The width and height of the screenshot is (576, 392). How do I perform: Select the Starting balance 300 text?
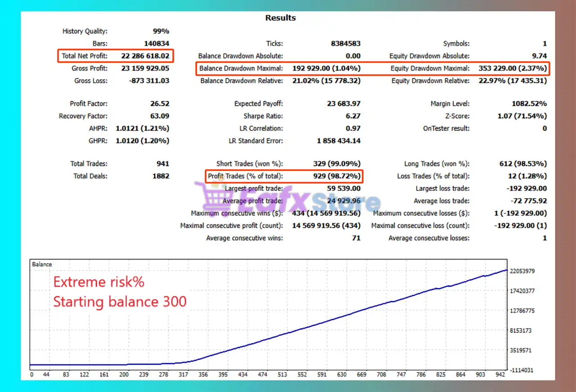point(120,302)
